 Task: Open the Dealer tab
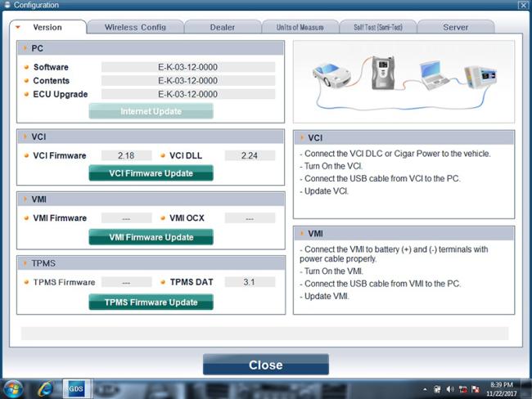pos(222,27)
